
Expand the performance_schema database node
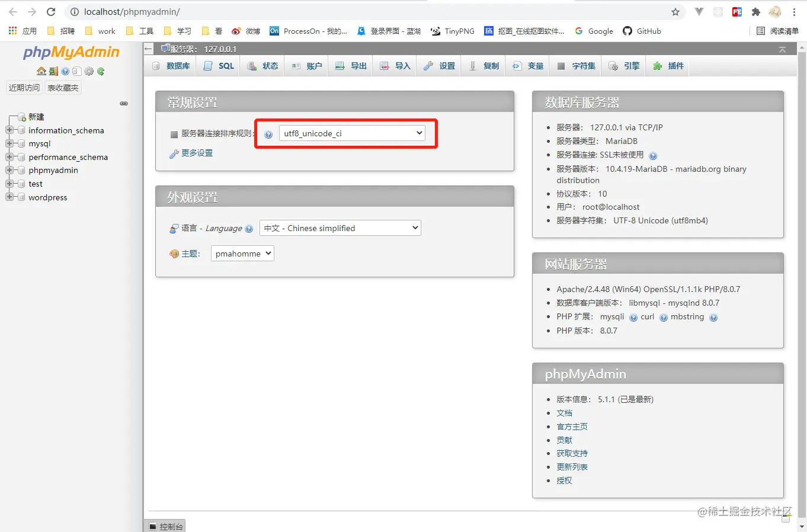(9, 157)
